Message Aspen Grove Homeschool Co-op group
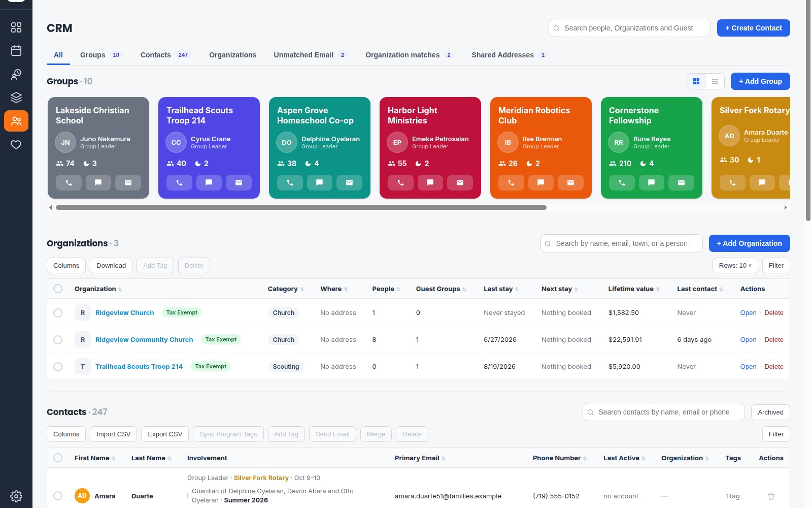The image size is (812, 508). tap(320, 182)
